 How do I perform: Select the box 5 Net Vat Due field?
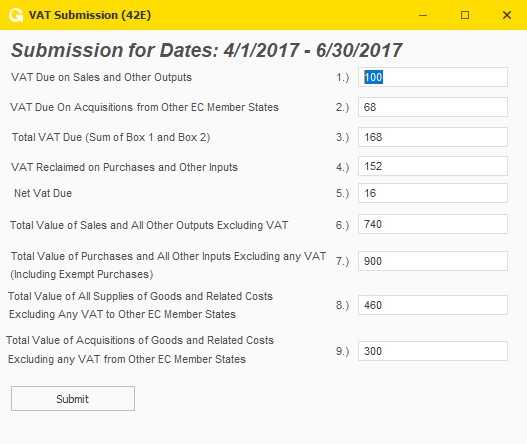433,193
